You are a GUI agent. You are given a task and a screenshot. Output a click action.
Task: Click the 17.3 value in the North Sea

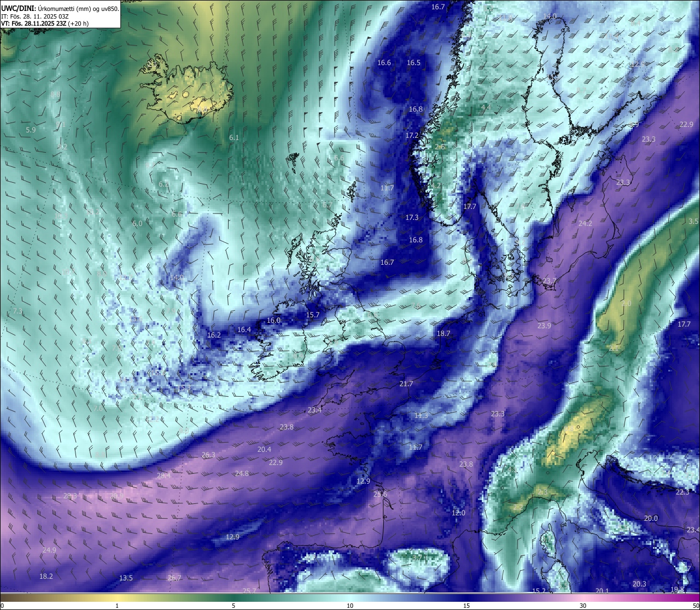click(412, 217)
